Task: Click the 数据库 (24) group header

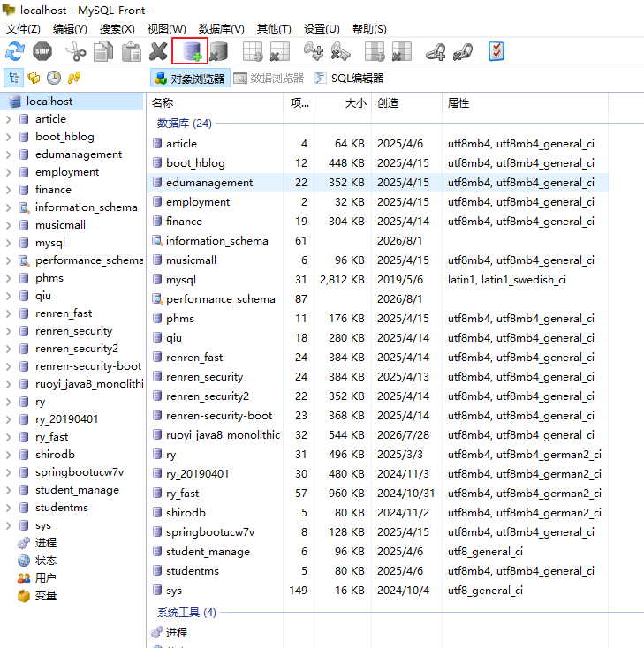Action: pyautogui.click(x=185, y=123)
